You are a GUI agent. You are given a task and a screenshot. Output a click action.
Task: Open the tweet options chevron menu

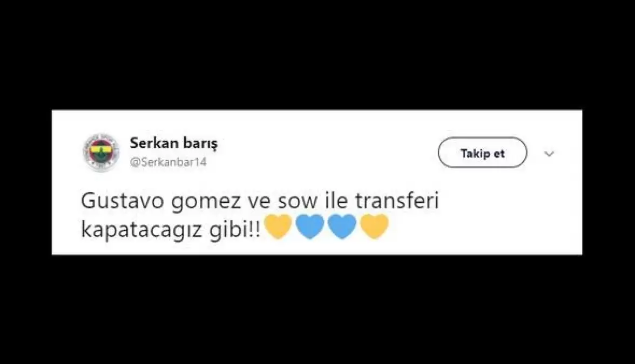tap(549, 154)
